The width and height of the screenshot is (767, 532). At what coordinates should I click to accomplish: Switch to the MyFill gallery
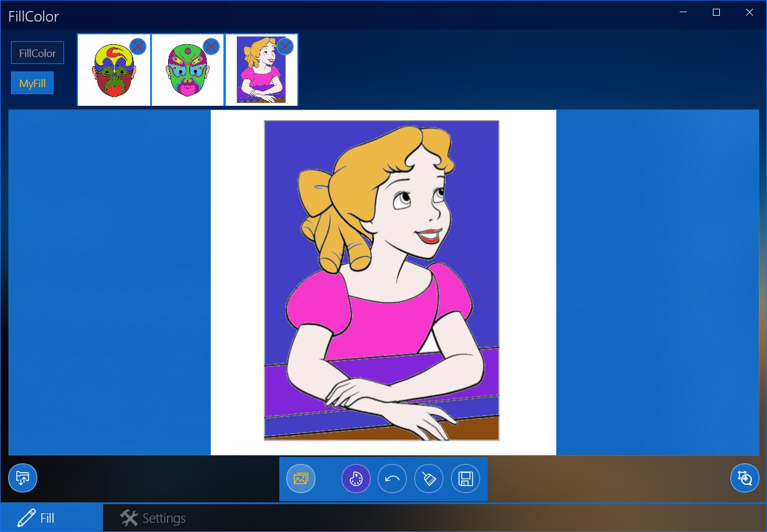tap(33, 83)
